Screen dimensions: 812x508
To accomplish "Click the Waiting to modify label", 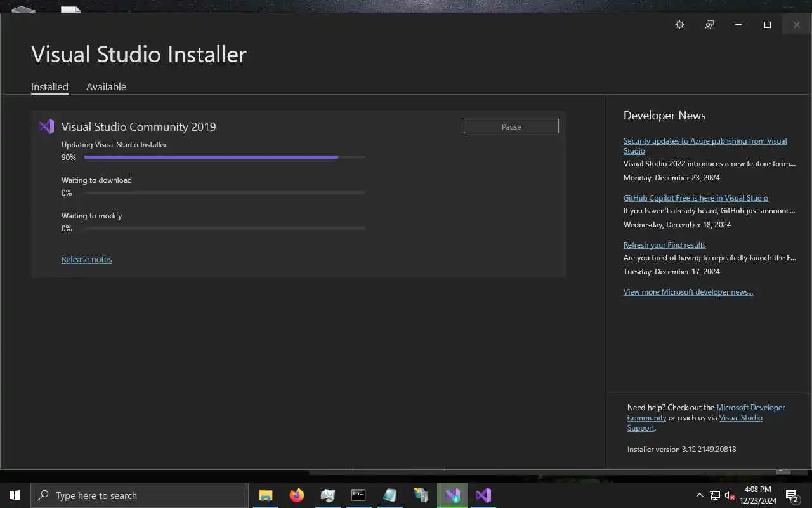I will [x=91, y=216].
